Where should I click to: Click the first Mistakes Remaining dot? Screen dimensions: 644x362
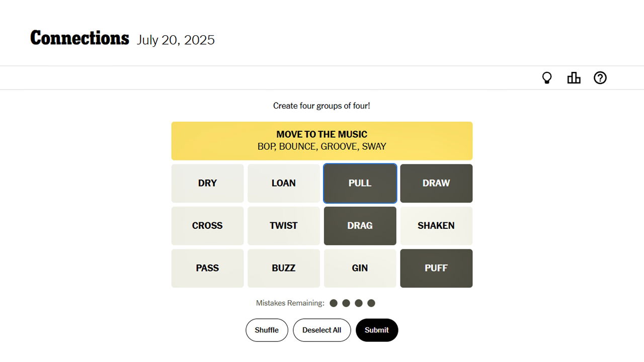tap(334, 303)
